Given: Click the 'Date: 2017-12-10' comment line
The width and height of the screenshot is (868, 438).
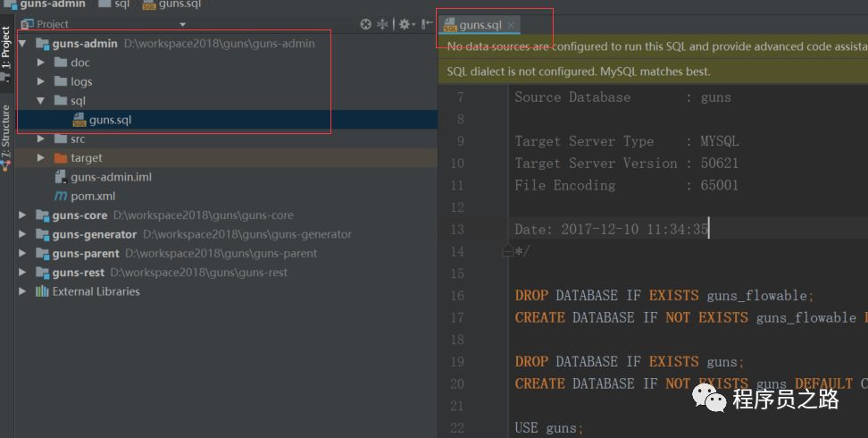Looking at the screenshot, I should (611, 230).
